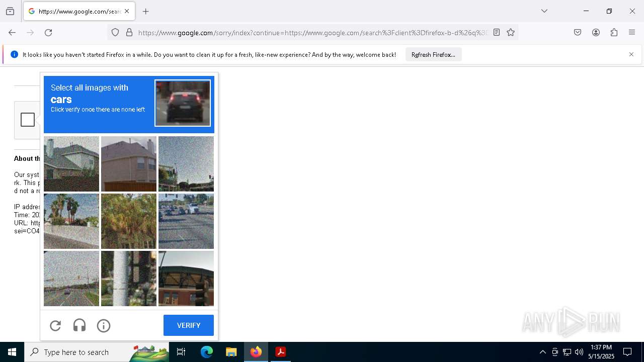Click the info icon in notification bar
644x362 pixels.
14,54
